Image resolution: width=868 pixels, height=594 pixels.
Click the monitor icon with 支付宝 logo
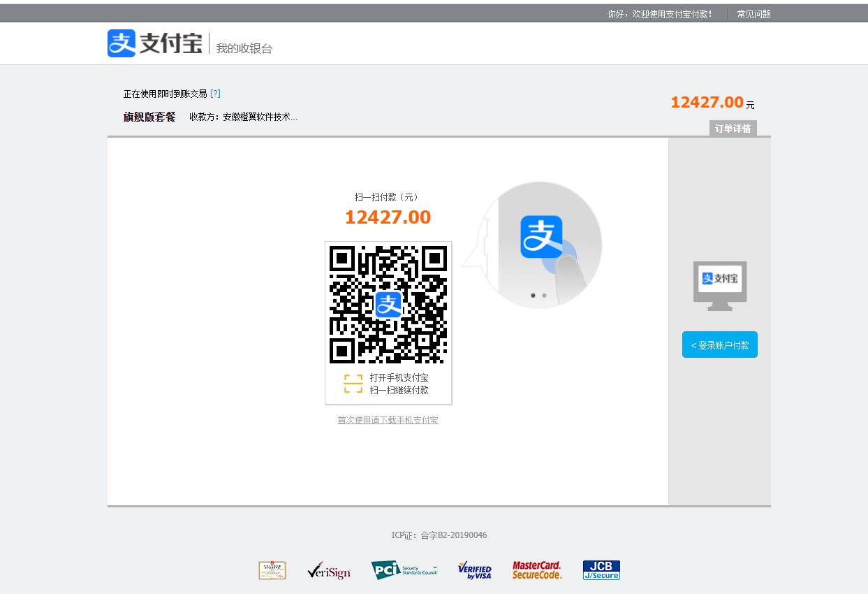pos(720,287)
